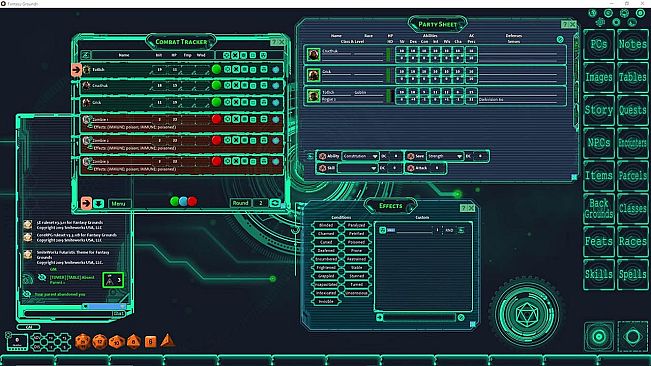Open the Tables sidebar button
Screen dimensions: 651x366
[632, 77]
